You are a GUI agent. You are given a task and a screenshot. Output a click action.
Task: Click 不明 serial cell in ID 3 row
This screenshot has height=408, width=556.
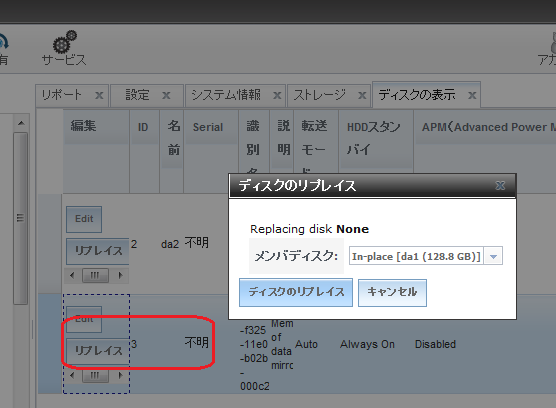click(x=197, y=342)
